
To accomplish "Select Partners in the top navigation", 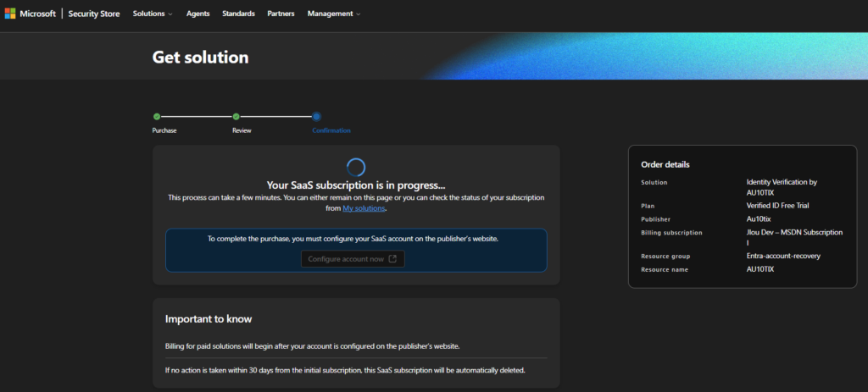I will click(x=281, y=14).
